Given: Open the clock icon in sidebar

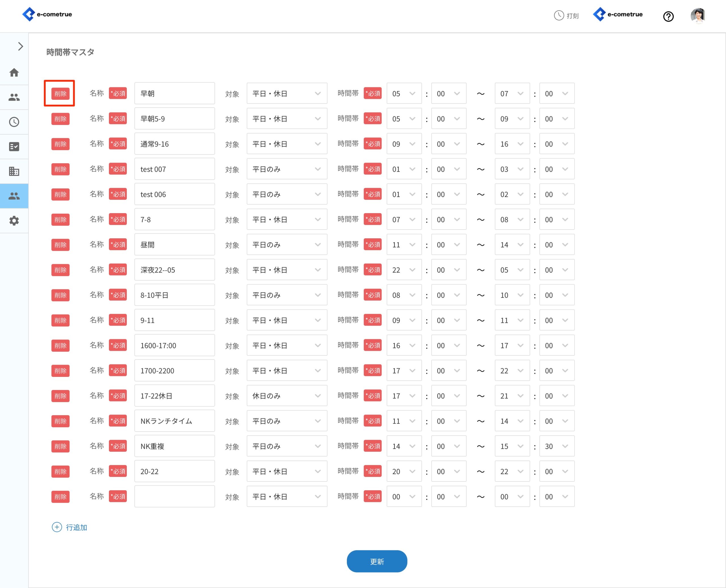Looking at the screenshot, I should (14, 122).
